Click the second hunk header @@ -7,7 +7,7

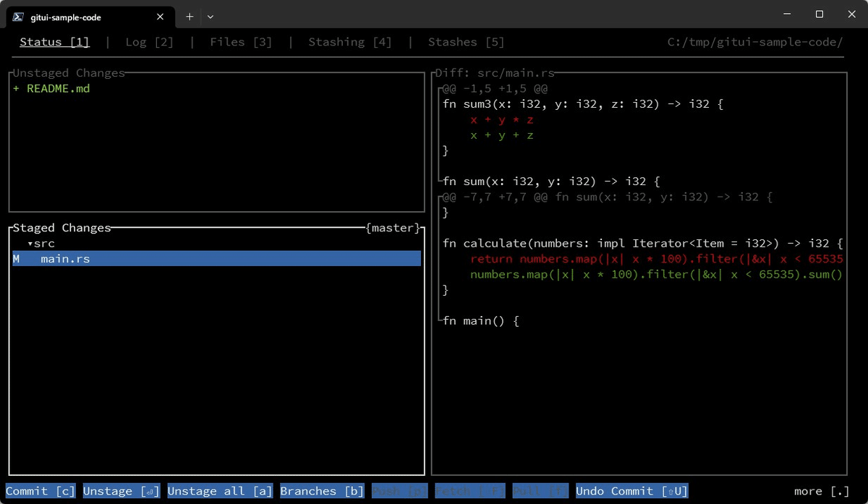[x=608, y=197]
